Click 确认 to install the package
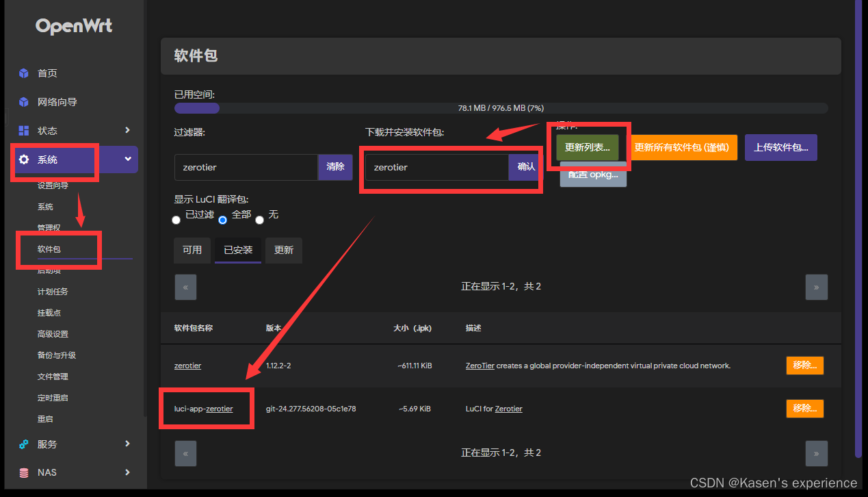The image size is (868, 497). (526, 167)
